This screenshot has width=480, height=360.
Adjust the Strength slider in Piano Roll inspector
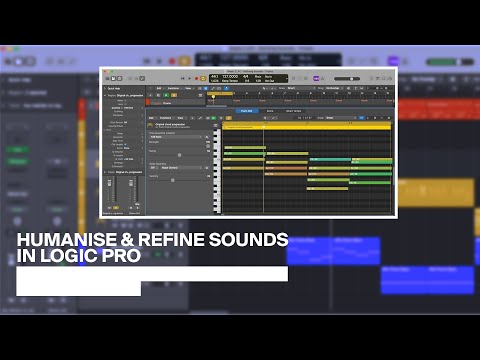pyautogui.click(x=208, y=146)
